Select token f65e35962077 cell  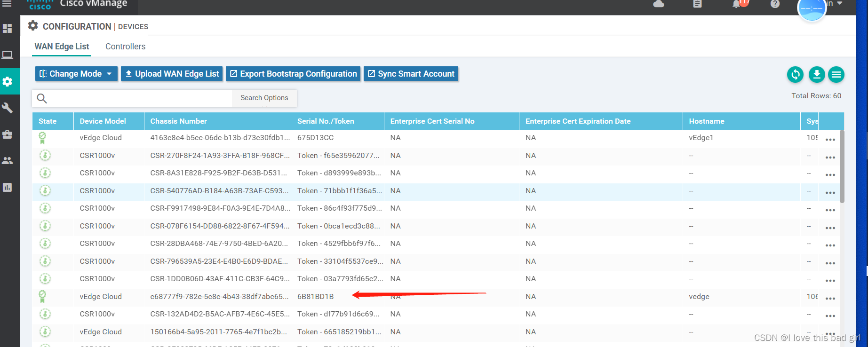pos(338,156)
